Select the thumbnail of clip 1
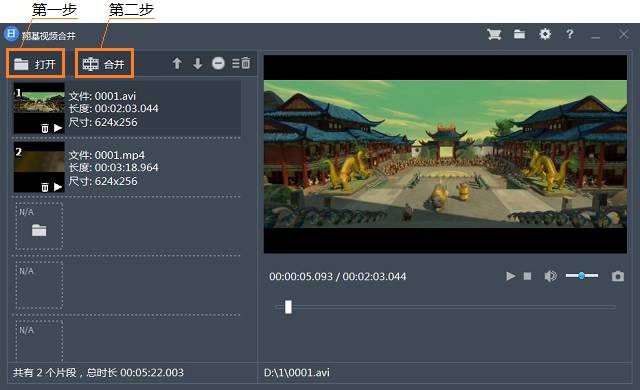640x390 pixels. pyautogui.click(x=39, y=108)
